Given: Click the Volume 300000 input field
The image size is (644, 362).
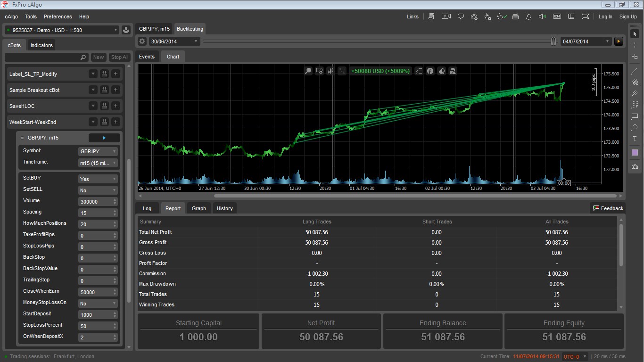Looking at the screenshot, I should [98, 202].
